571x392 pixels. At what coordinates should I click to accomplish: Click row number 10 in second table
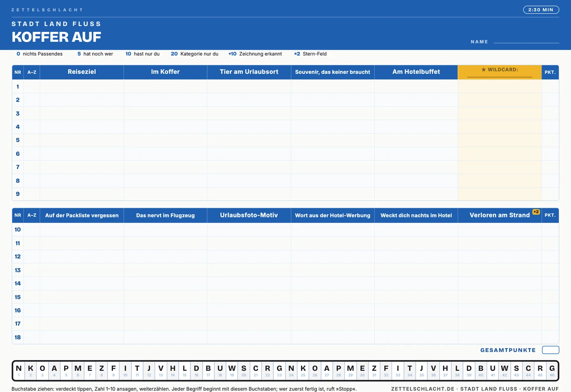18,230
